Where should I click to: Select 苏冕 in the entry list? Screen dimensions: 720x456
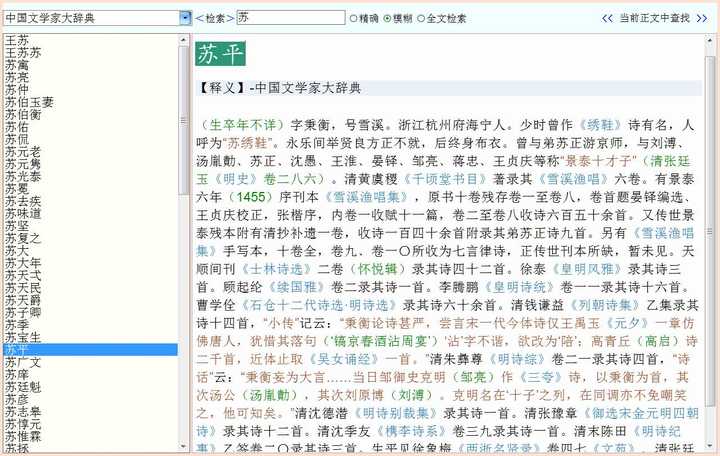coord(17,189)
